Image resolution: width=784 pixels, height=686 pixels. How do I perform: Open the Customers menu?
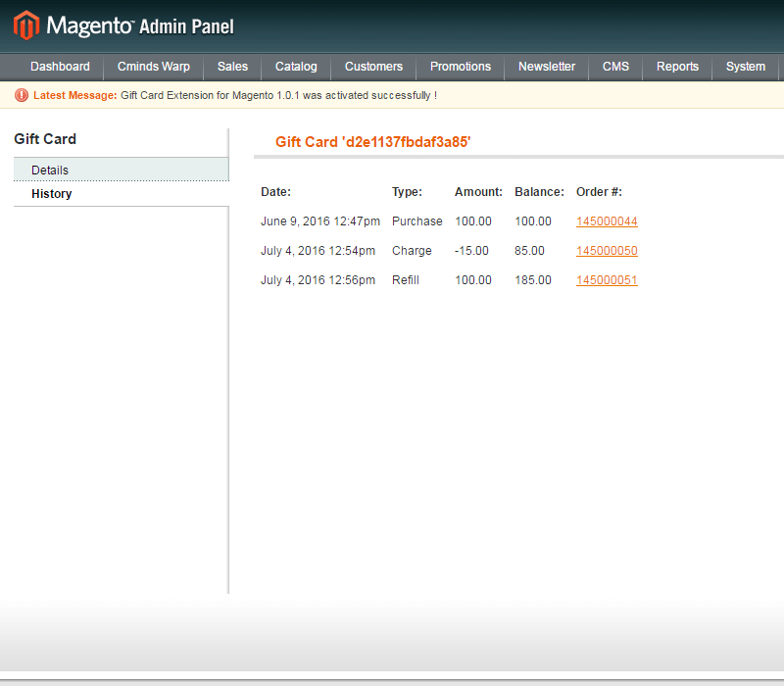tap(373, 67)
